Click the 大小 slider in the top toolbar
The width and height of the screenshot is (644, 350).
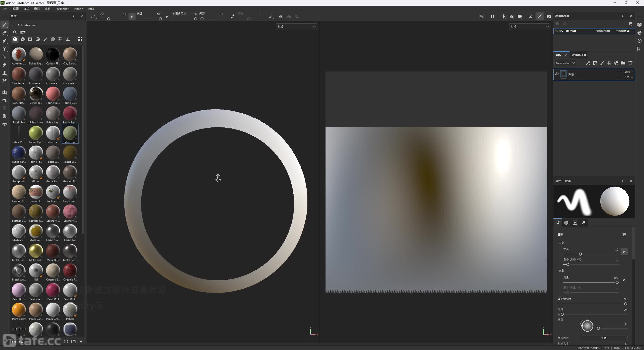tap(113, 19)
